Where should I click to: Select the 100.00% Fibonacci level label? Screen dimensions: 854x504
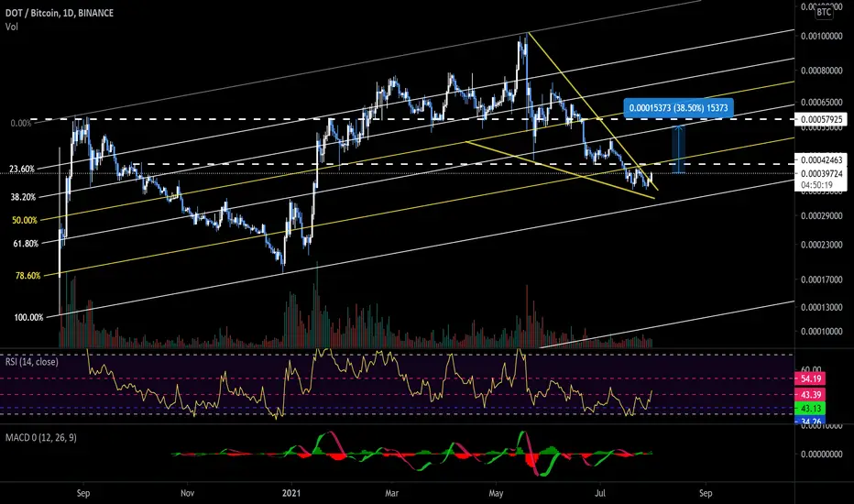point(28,317)
